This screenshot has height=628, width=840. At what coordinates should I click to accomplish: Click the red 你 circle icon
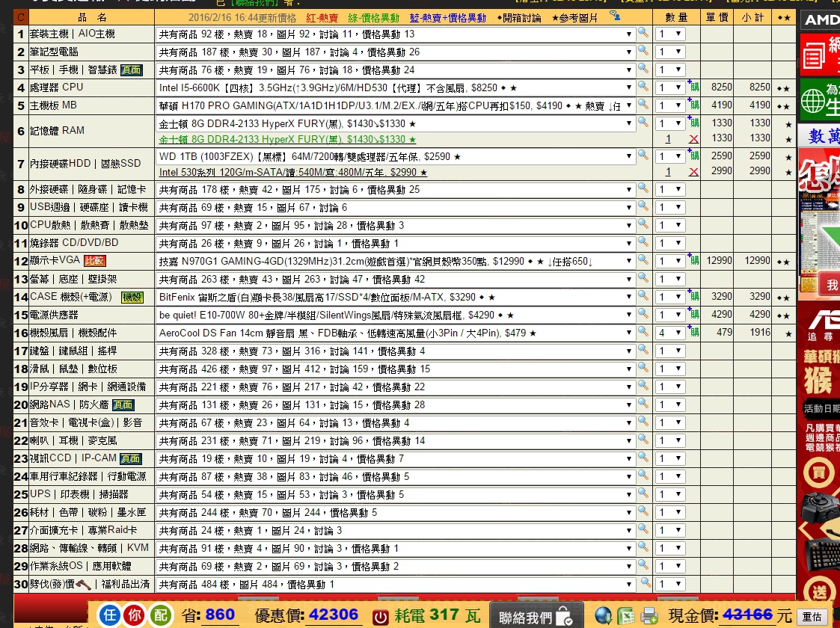tap(135, 615)
